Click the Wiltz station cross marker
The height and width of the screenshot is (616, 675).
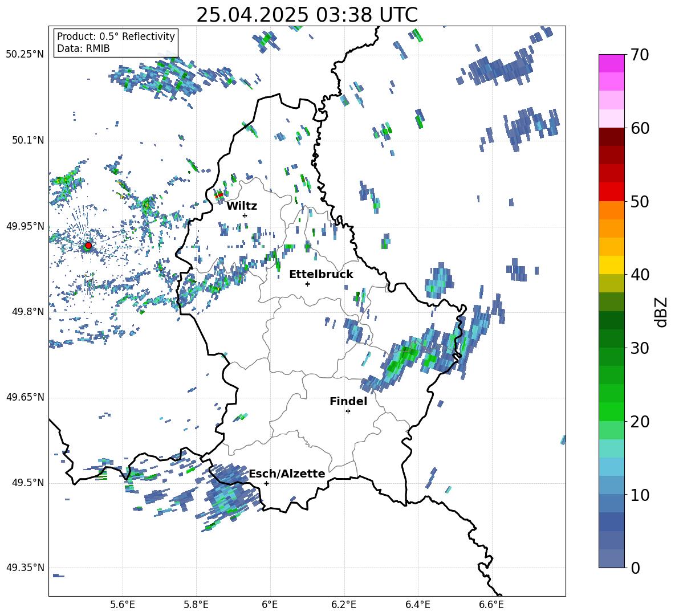[x=245, y=215]
